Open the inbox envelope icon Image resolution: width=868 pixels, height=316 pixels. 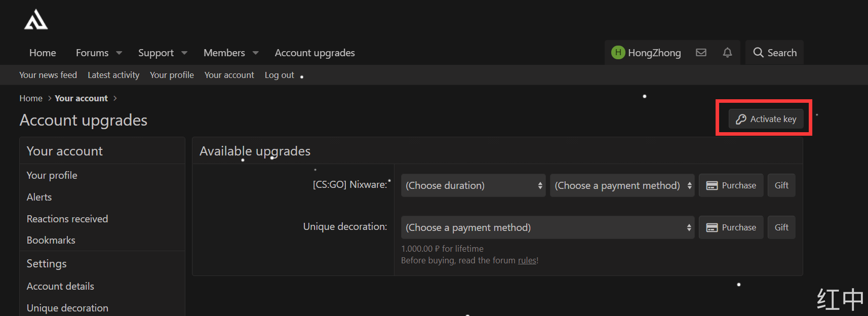pyautogui.click(x=701, y=53)
